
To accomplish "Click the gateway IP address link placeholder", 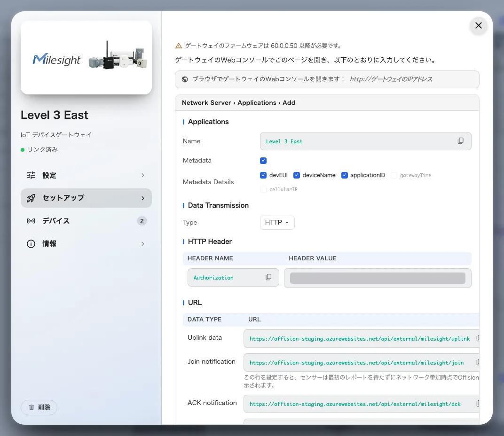I will [x=391, y=79].
